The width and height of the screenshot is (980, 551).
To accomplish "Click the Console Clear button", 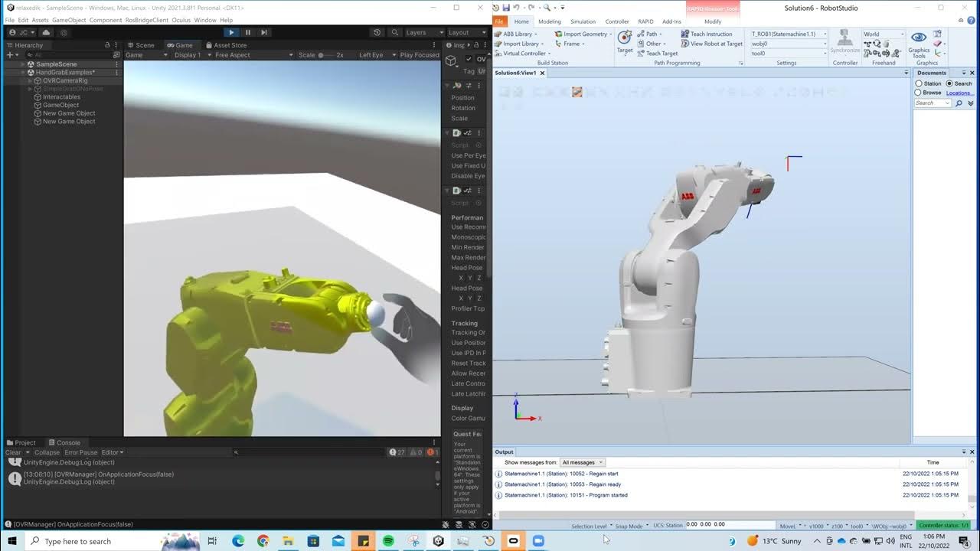I will (14, 452).
